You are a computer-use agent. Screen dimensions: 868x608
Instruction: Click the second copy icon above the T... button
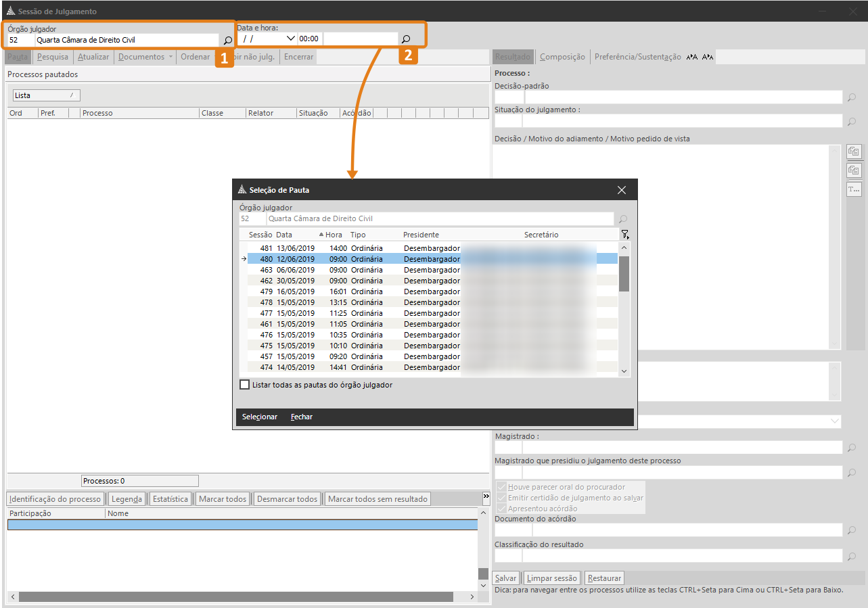point(854,170)
